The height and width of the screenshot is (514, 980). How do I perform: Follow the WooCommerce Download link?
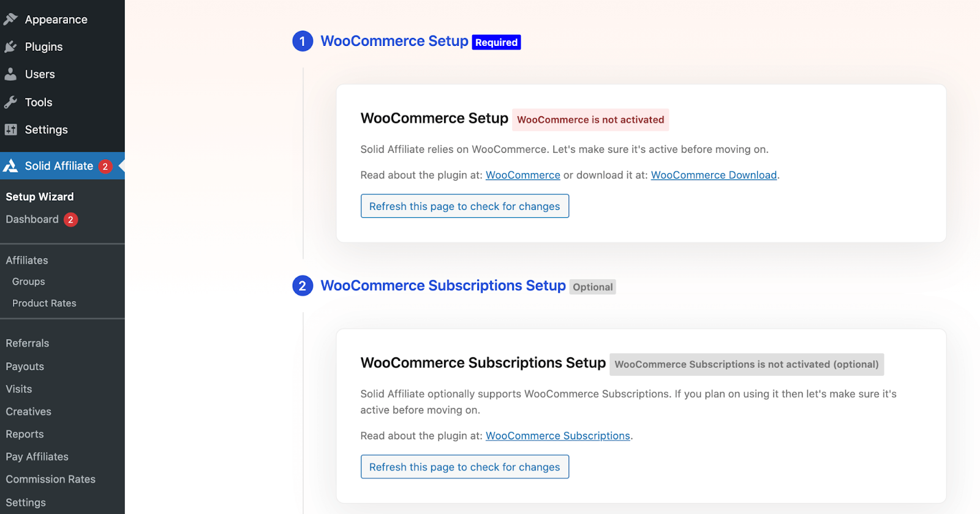click(x=714, y=175)
